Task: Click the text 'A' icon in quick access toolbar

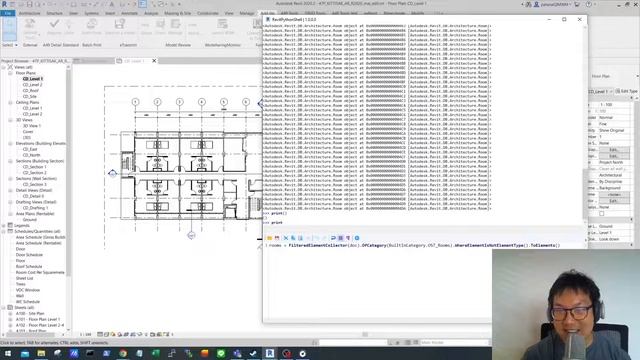Action: tap(111, 4)
